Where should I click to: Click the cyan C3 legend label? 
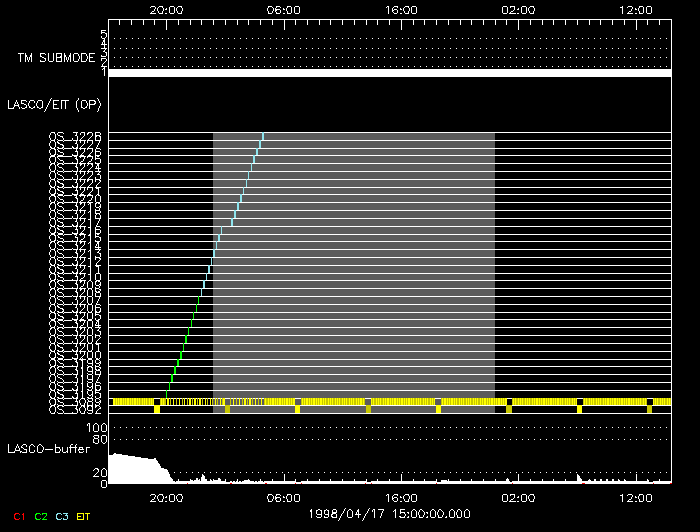63,517
